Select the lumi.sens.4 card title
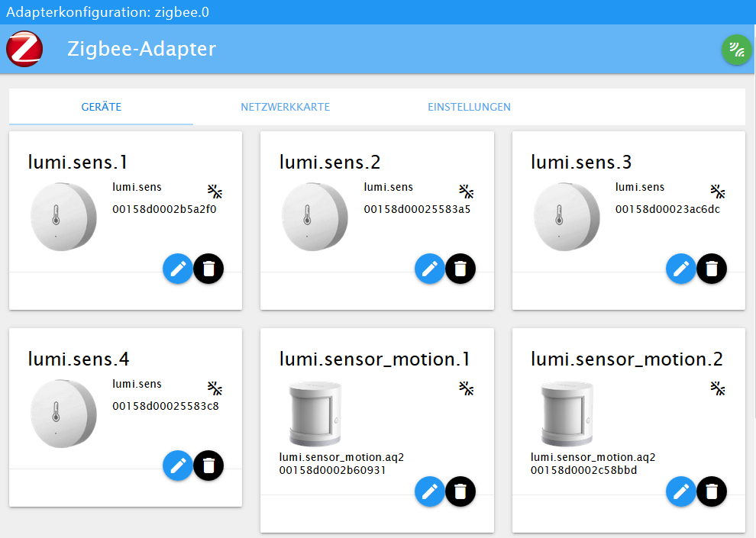Image resolution: width=756 pixels, height=538 pixels. 79,359
